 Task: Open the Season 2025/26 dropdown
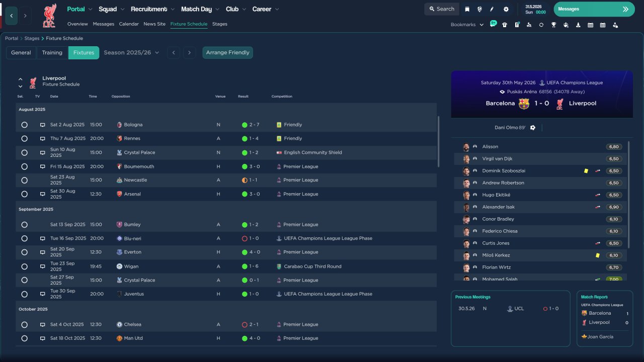point(131,53)
